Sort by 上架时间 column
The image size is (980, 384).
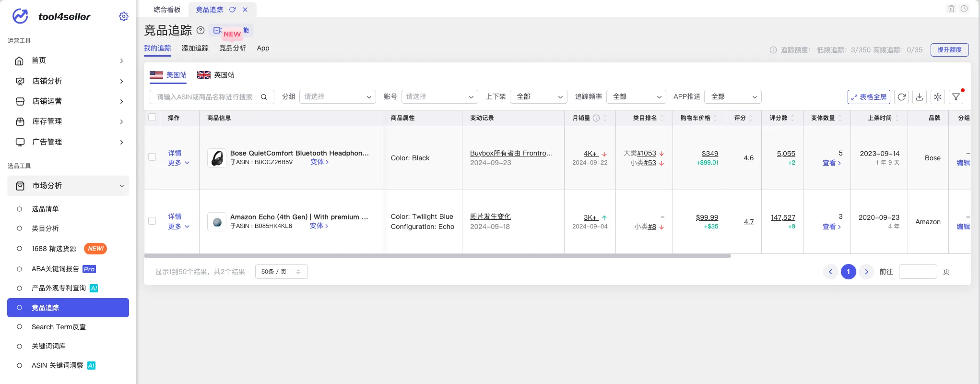897,118
